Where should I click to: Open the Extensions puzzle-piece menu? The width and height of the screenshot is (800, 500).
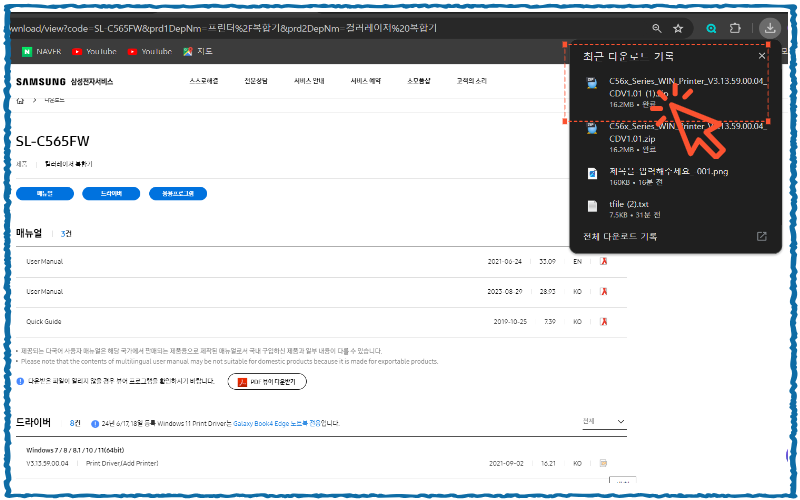click(735, 28)
